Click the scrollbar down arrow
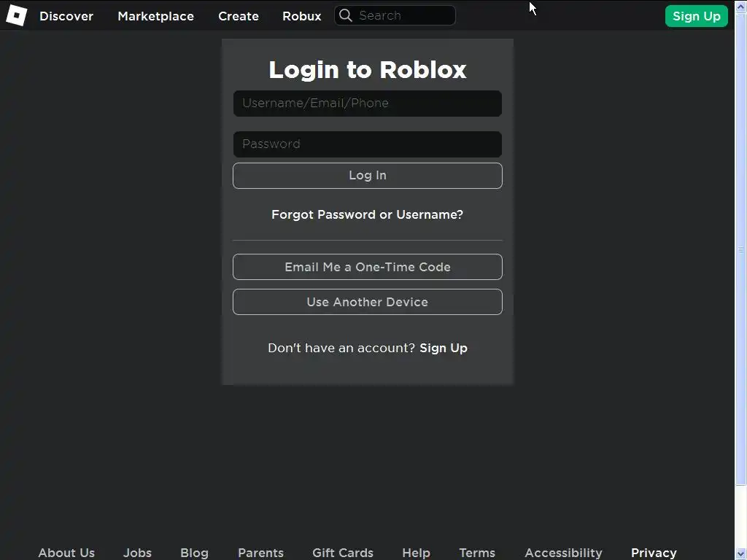Screen dimensions: 747x560 coord(741,554)
